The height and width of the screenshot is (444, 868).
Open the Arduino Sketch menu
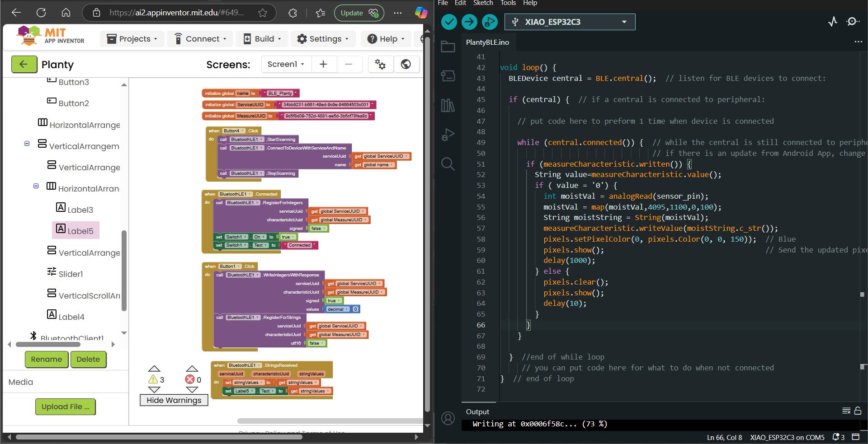[x=483, y=3]
